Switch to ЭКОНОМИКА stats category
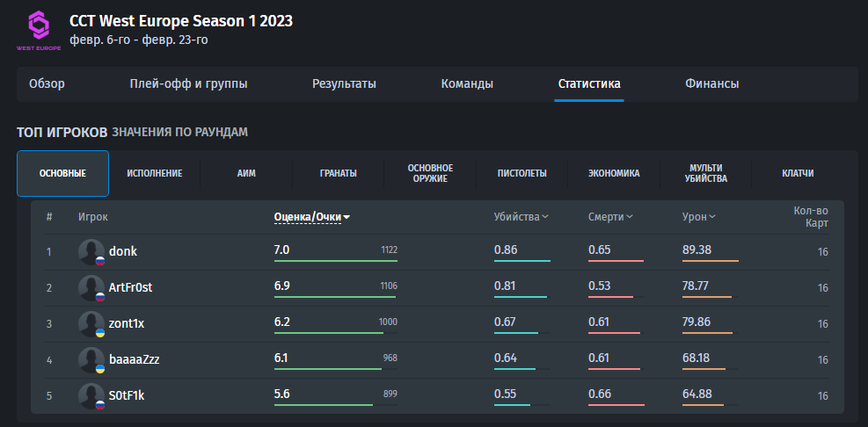The width and height of the screenshot is (868, 427). point(614,174)
